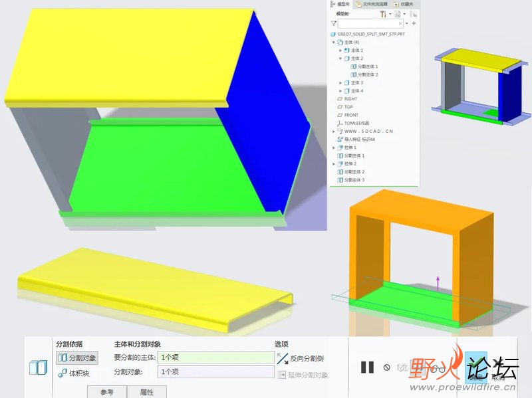Select the FRONT datum plane icon
Viewport: 532px width, 398px height.
[x=340, y=115]
